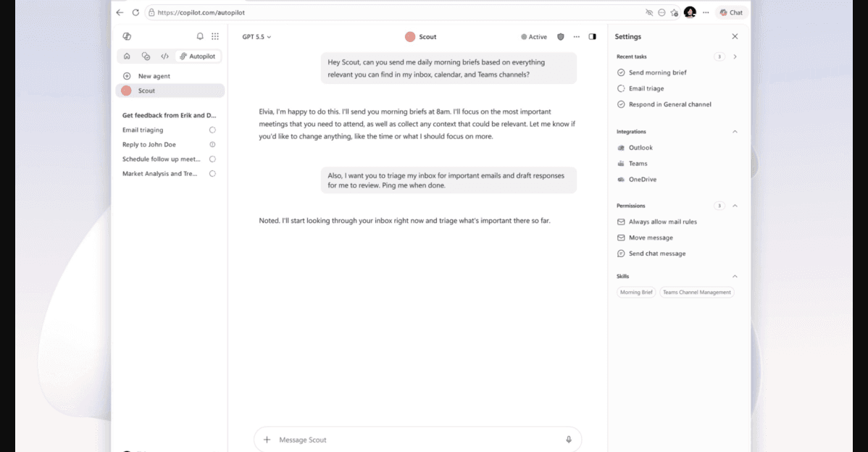This screenshot has width=868, height=452.
Task: Open the Schedule follow up meet... task
Action: [161, 159]
